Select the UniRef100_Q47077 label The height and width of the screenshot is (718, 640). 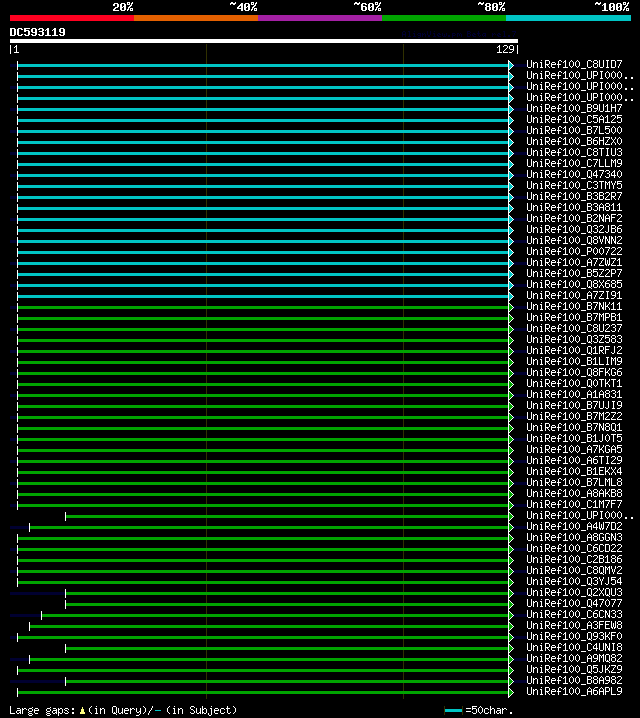574,603
